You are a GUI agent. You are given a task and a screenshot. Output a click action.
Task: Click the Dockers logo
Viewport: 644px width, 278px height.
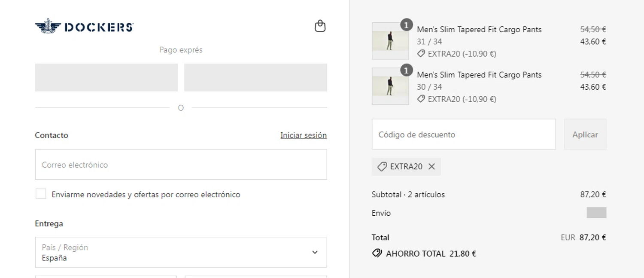(x=84, y=27)
